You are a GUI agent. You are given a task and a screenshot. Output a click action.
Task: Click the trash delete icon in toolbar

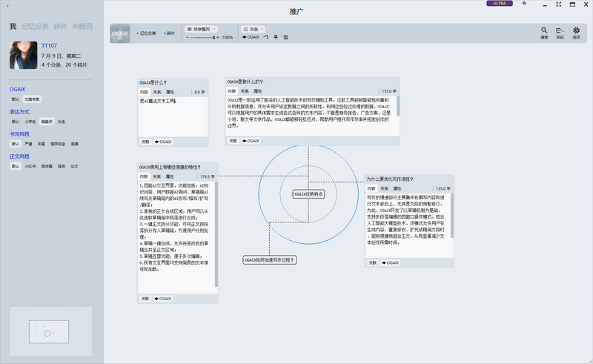(286, 36)
